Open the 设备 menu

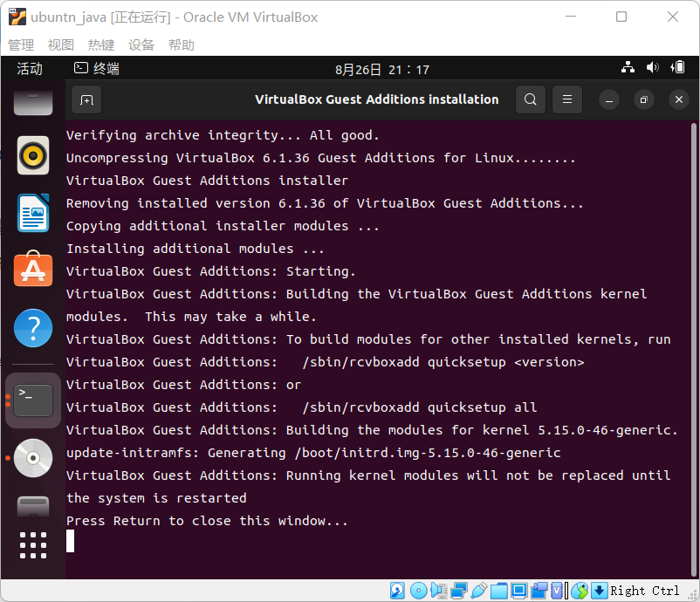tap(141, 45)
